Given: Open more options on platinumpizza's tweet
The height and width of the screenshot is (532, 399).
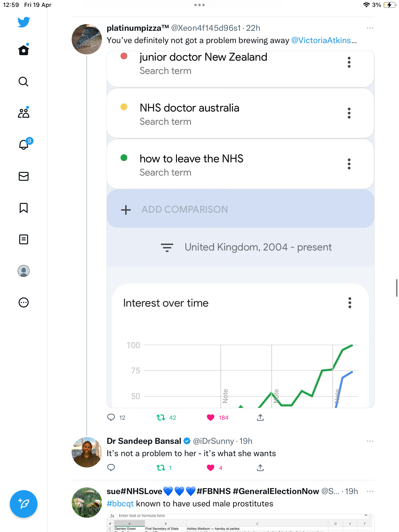Looking at the screenshot, I should click(370, 28).
